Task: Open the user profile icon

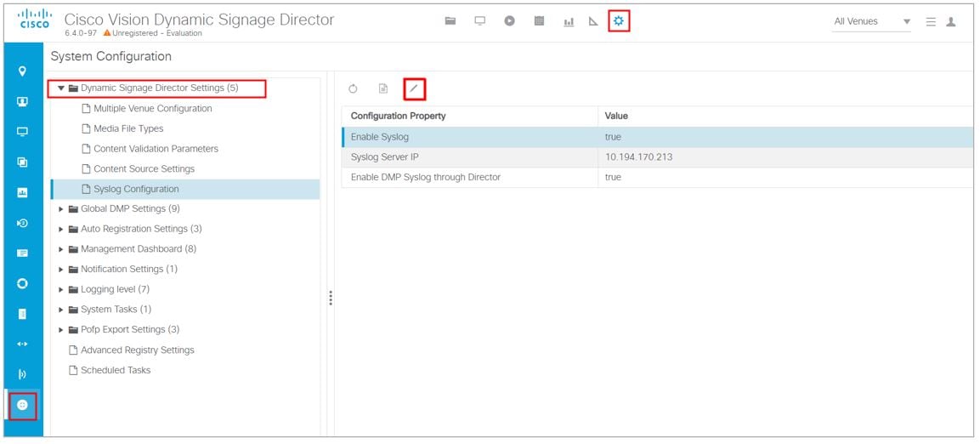Action: point(951,22)
